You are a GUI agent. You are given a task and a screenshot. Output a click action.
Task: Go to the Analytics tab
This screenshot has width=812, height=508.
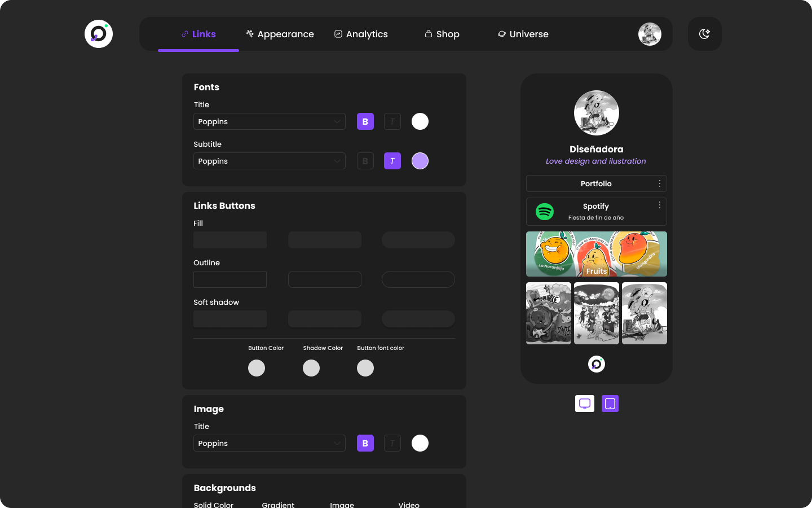(x=361, y=34)
